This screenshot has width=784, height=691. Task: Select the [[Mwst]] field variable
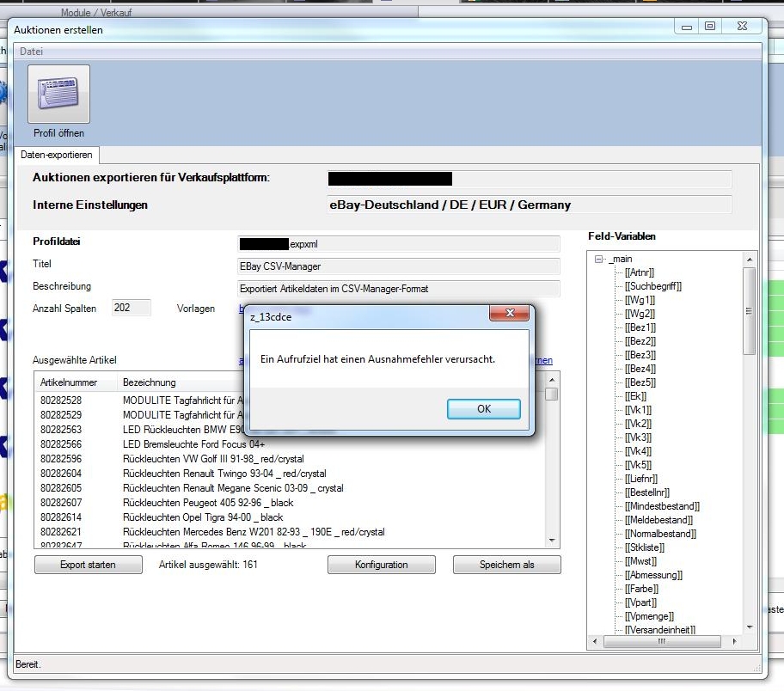pyautogui.click(x=640, y=561)
